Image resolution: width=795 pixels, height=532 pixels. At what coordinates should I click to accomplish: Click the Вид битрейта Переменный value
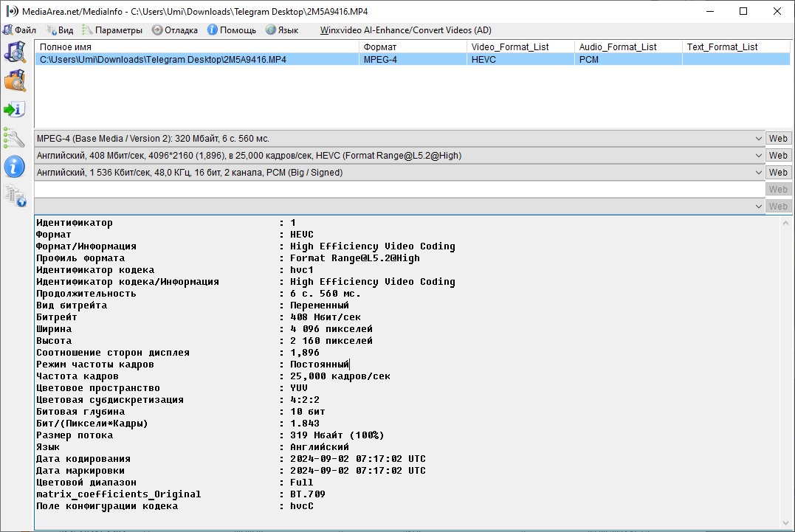click(320, 305)
